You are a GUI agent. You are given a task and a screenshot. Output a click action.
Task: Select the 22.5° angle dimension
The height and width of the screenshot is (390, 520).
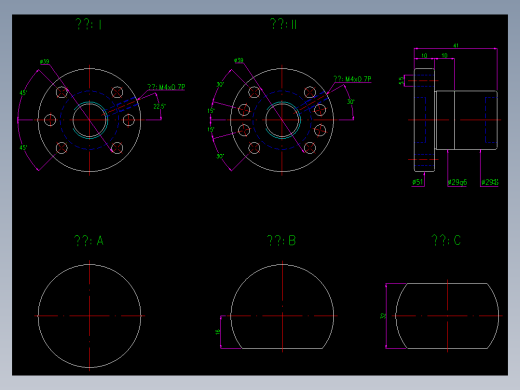tap(159, 107)
